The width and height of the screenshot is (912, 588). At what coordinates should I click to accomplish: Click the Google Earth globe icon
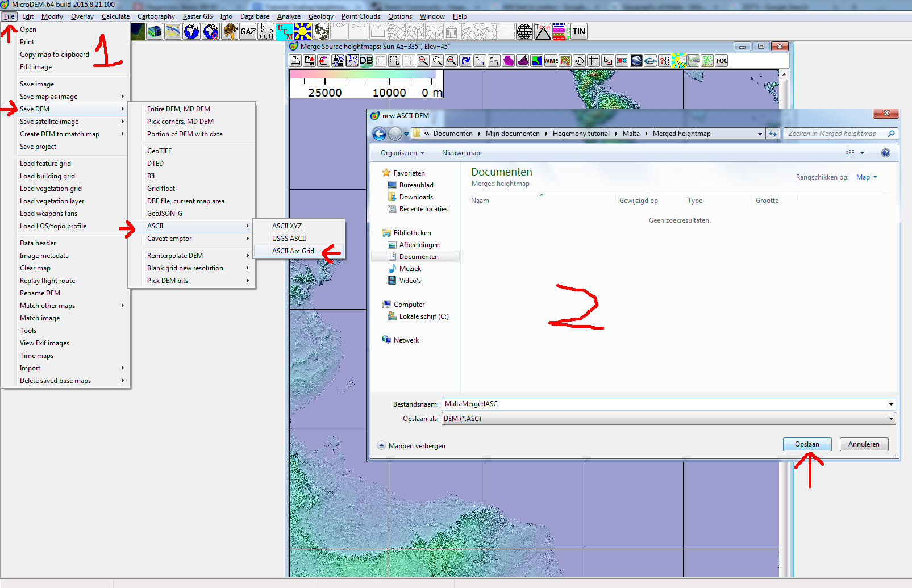[636, 61]
